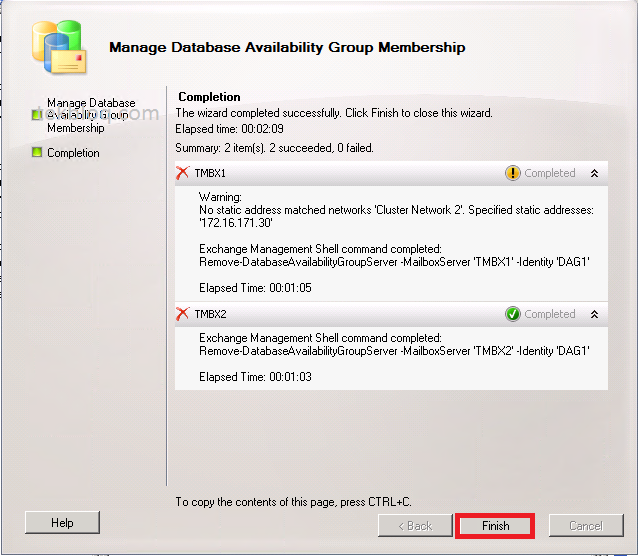Click the 'No static address matched networks' line
638x556 pixels.
pyautogui.click(x=396, y=210)
